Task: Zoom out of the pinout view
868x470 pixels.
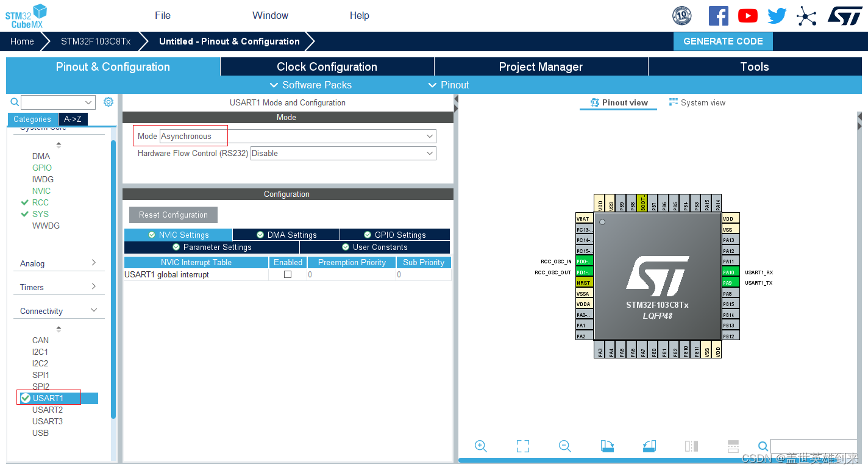Action: coord(564,446)
